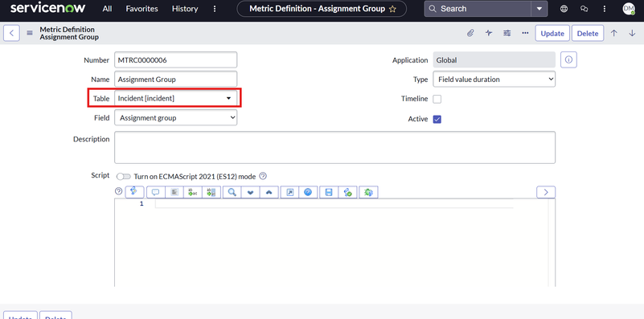
Task: Find next with the down chevron icon
Action: coord(251,192)
